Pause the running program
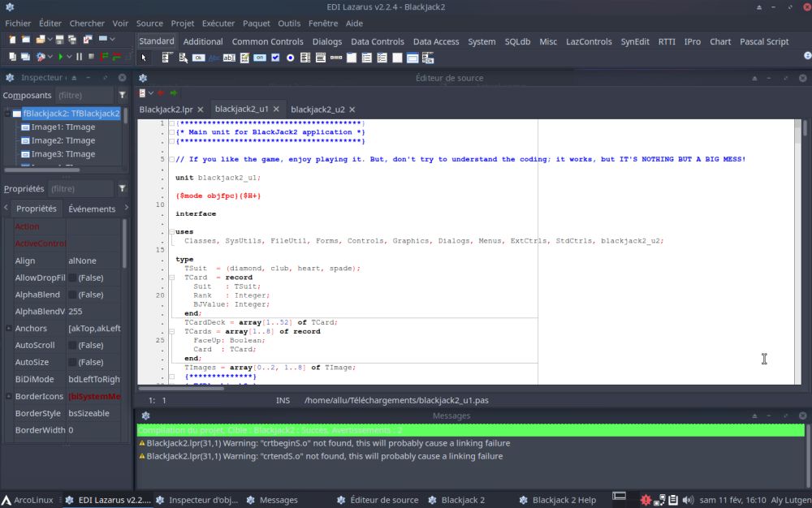Screen dimensions: 812x508 click(80, 57)
